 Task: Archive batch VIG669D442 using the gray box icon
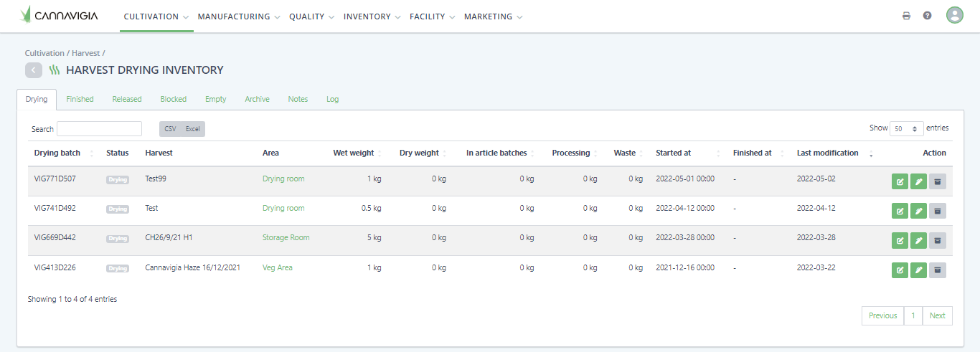(937, 240)
